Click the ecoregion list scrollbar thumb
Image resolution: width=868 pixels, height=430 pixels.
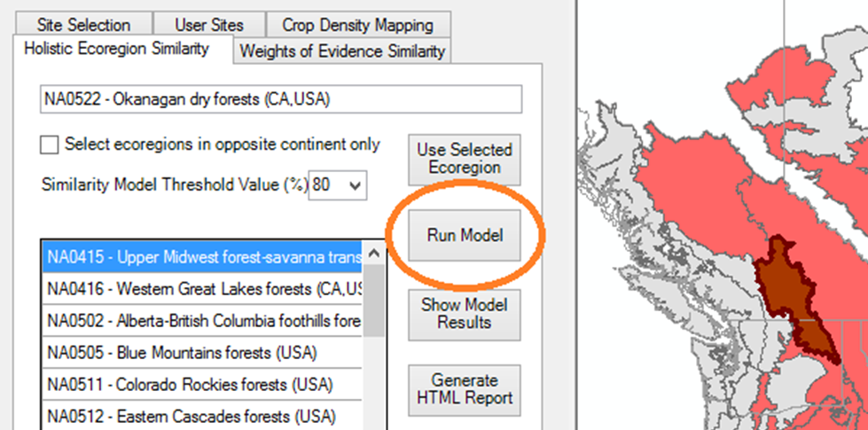[x=373, y=301]
